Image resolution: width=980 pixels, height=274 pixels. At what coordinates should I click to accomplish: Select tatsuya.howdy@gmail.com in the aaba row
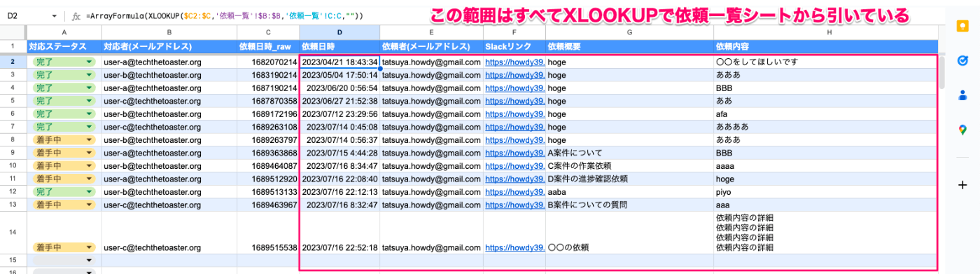[431, 191]
